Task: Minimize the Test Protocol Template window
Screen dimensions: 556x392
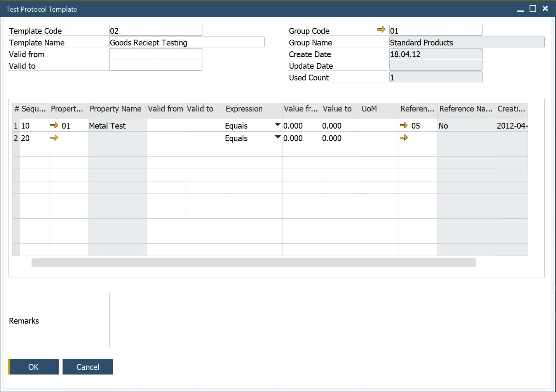Action: 520,9
